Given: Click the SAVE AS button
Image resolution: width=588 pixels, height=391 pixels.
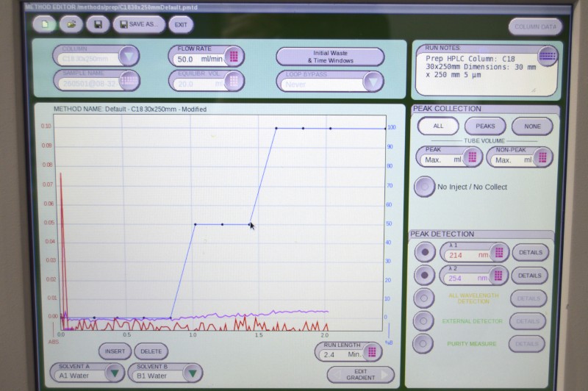Looking at the screenshot, I should 139,24.
